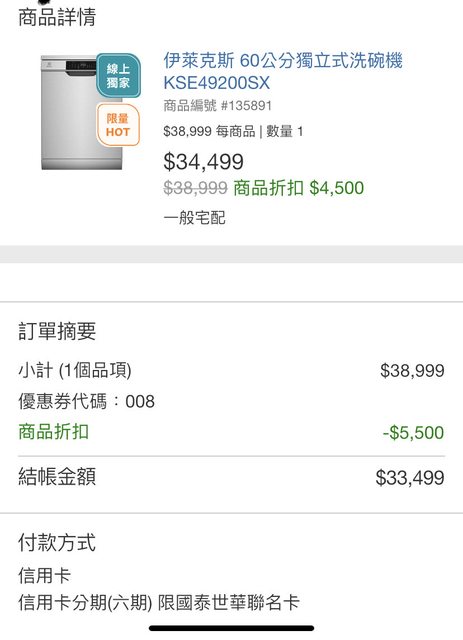Viewport: 463px width, 640px height.
Task: Click the 商品詳情 section heading
Action: pyautogui.click(x=57, y=18)
